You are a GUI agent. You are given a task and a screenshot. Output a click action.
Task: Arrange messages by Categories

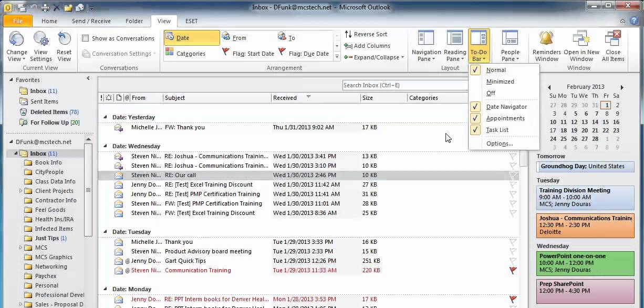191,54
